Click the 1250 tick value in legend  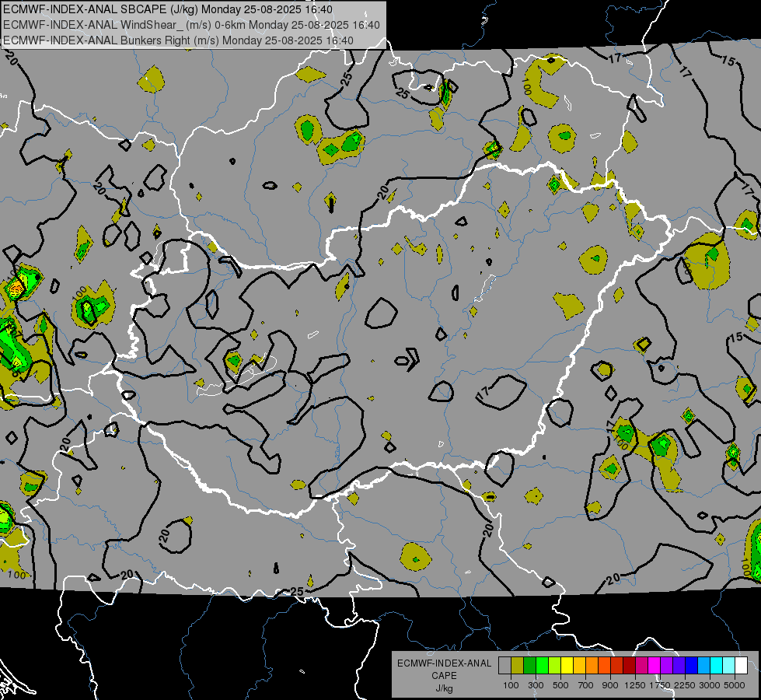[635, 685]
